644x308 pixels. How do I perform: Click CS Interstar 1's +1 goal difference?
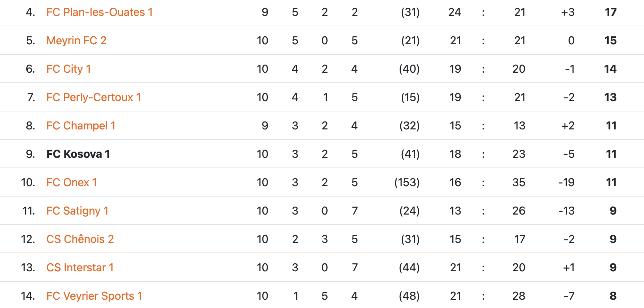click(568, 268)
